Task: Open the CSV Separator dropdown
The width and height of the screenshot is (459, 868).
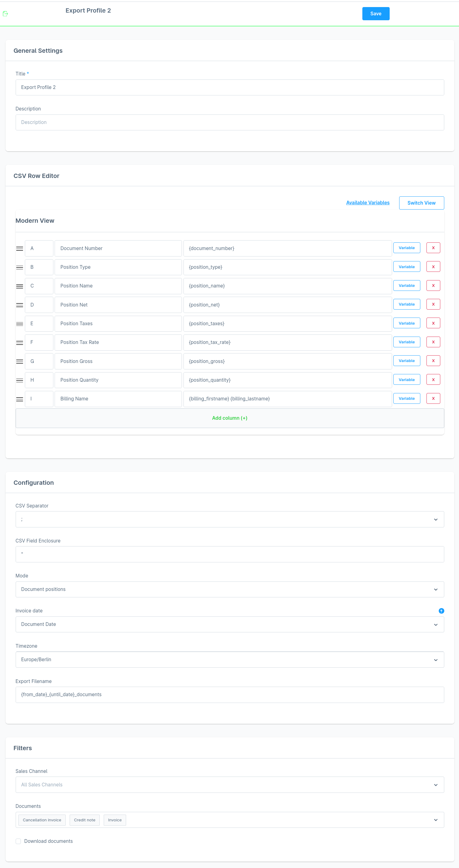Action: point(229,519)
